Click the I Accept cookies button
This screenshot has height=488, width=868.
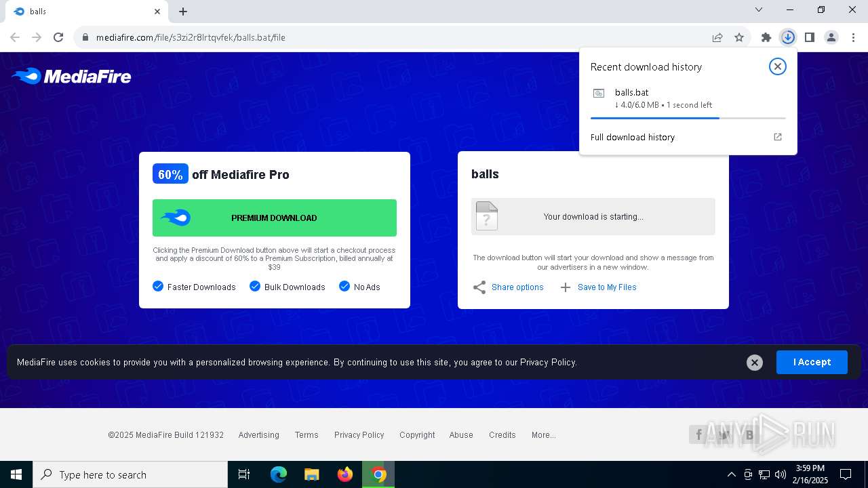click(x=812, y=362)
